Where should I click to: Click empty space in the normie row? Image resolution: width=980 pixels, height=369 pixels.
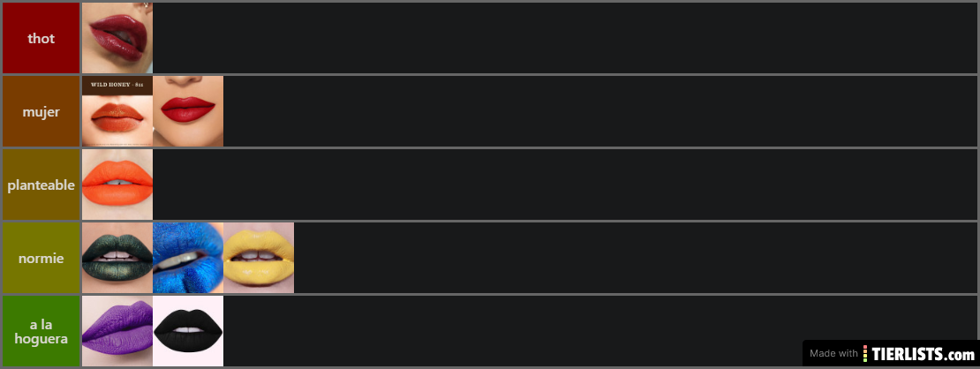(x=636, y=258)
